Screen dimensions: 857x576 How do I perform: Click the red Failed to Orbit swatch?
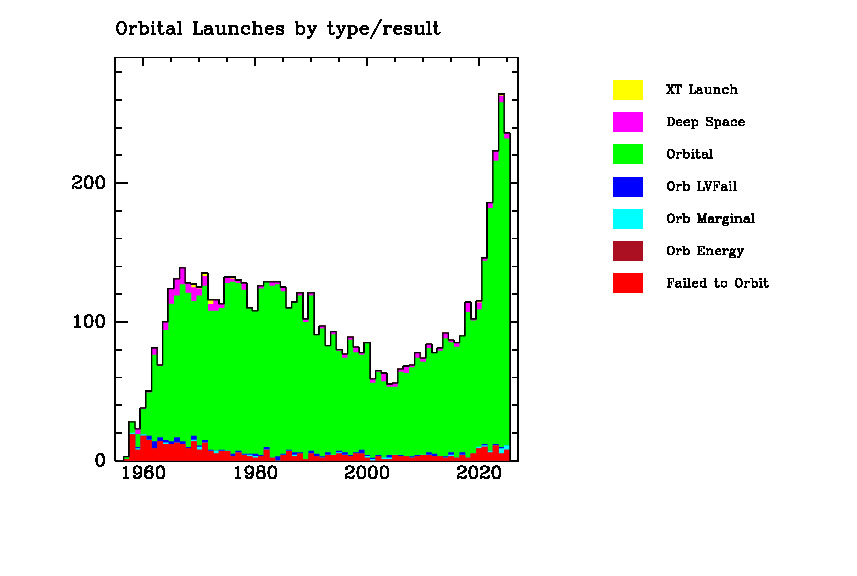[627, 283]
